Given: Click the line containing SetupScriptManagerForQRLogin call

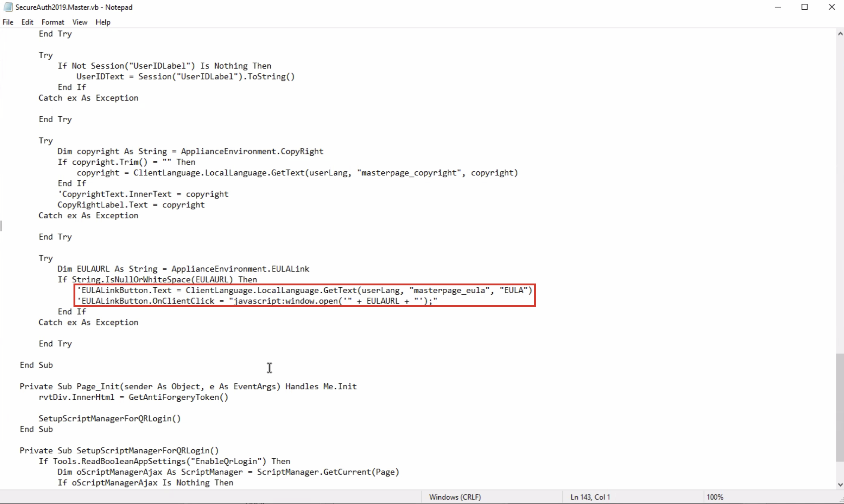Looking at the screenshot, I should point(109,418).
